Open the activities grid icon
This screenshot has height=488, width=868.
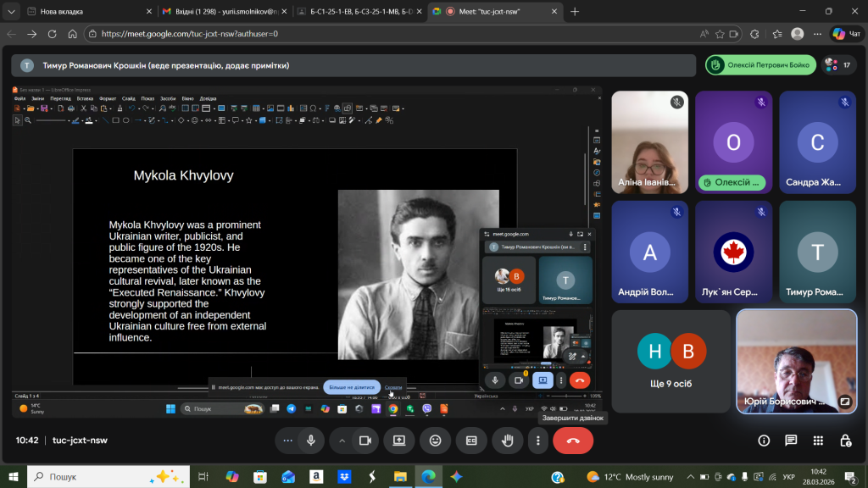point(818,441)
